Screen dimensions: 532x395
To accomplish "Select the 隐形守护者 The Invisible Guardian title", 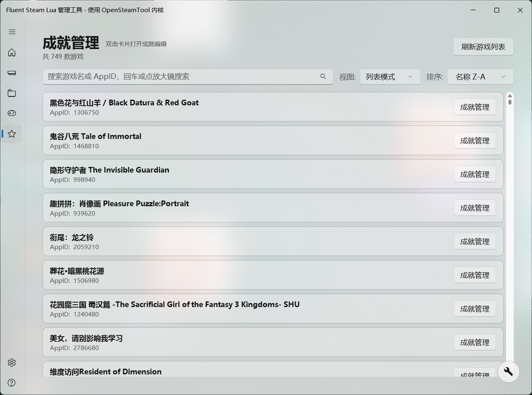I will [x=109, y=170].
